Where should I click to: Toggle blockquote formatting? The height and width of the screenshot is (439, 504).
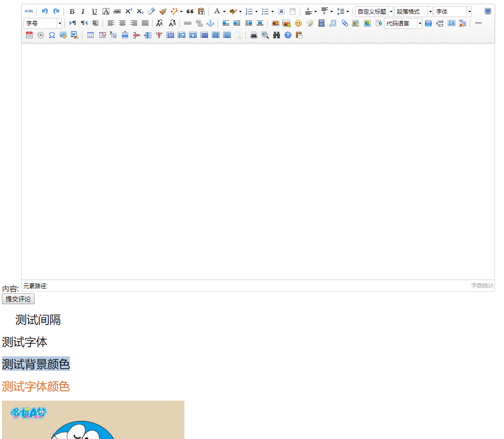point(190,11)
